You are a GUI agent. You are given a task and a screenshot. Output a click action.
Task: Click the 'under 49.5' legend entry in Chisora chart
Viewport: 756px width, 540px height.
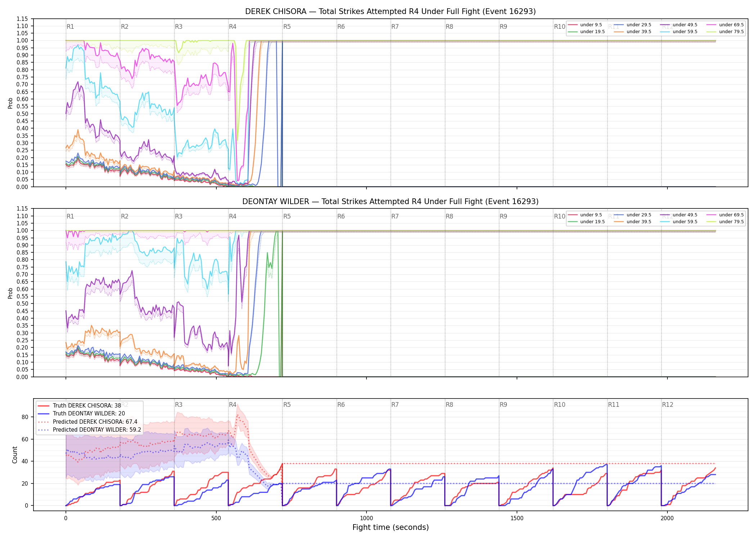pyautogui.click(x=679, y=25)
